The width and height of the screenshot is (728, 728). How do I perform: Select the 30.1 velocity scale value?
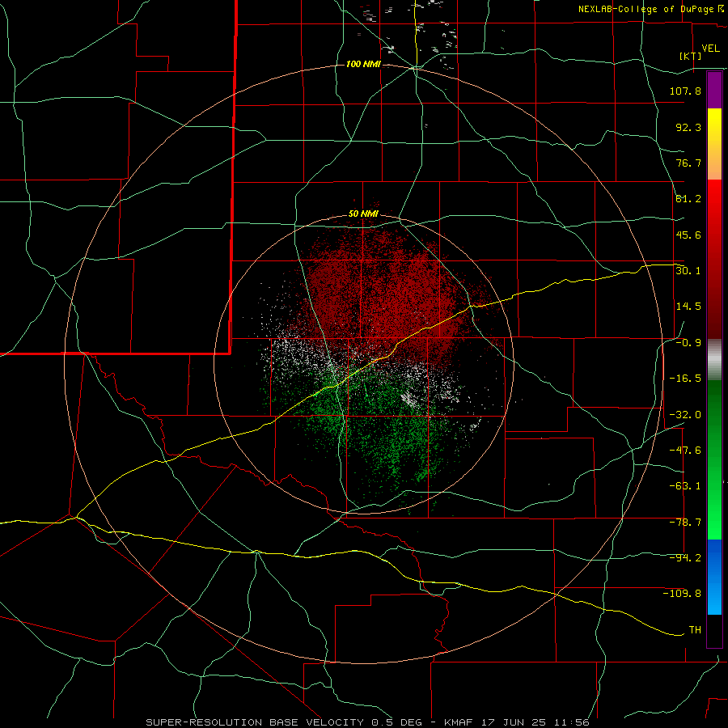[x=688, y=270]
